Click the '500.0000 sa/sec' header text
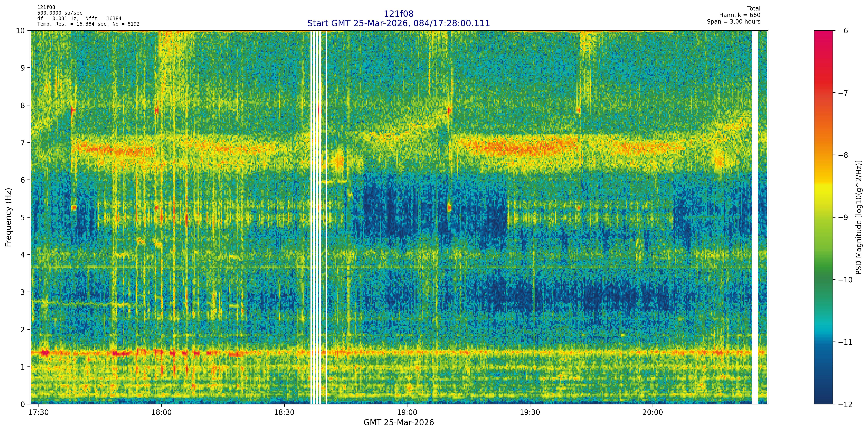 coord(60,13)
